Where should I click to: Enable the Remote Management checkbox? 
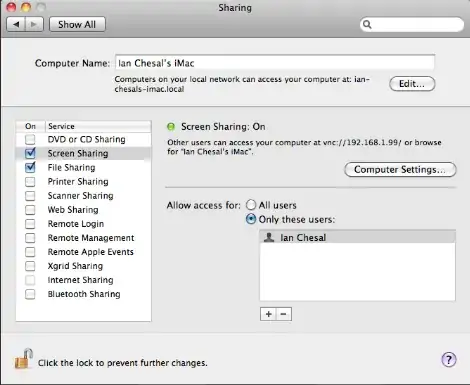coord(30,238)
